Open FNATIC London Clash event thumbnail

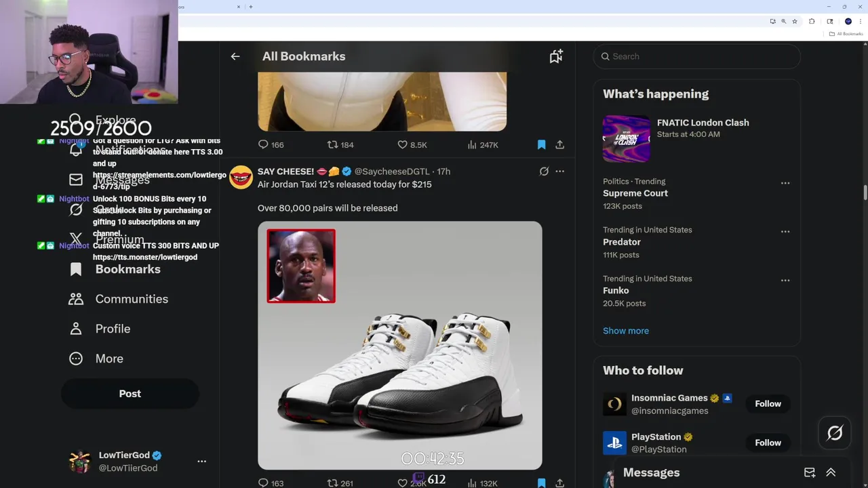click(627, 139)
